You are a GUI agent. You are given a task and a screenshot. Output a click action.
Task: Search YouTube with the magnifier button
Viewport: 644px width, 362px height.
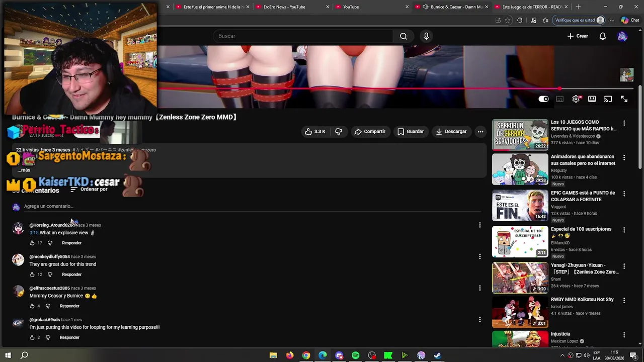click(404, 36)
